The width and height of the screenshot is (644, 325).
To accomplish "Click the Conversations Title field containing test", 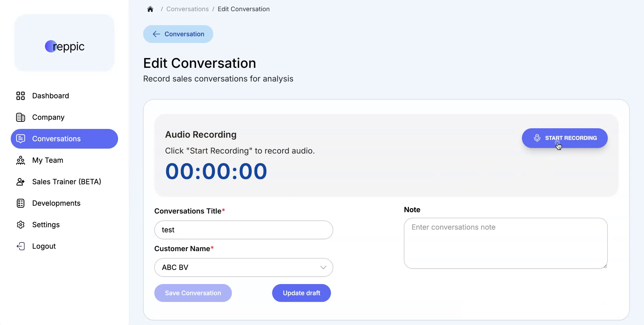I will pyautogui.click(x=244, y=230).
